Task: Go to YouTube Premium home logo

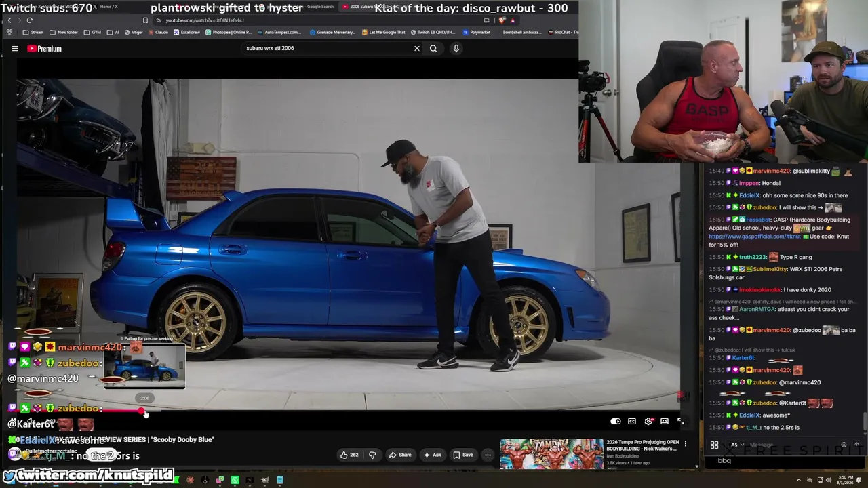Action: coord(44,49)
